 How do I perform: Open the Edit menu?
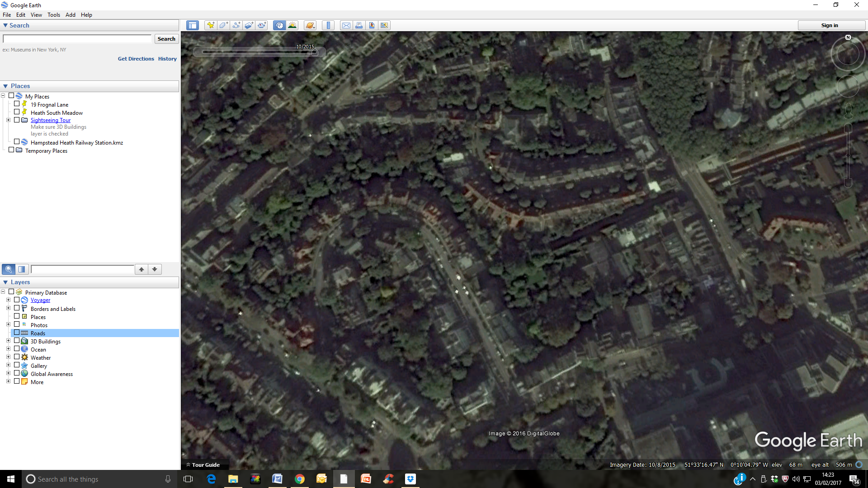point(21,14)
